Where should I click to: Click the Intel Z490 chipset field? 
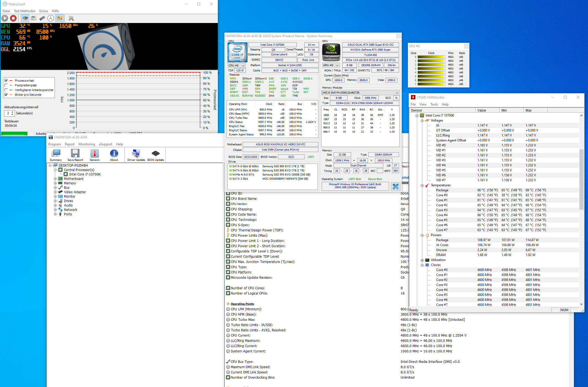click(280, 150)
